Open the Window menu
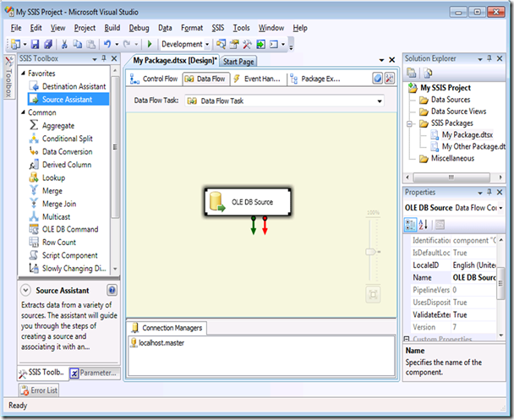Screen dimensions: 514x420 (x=271, y=28)
